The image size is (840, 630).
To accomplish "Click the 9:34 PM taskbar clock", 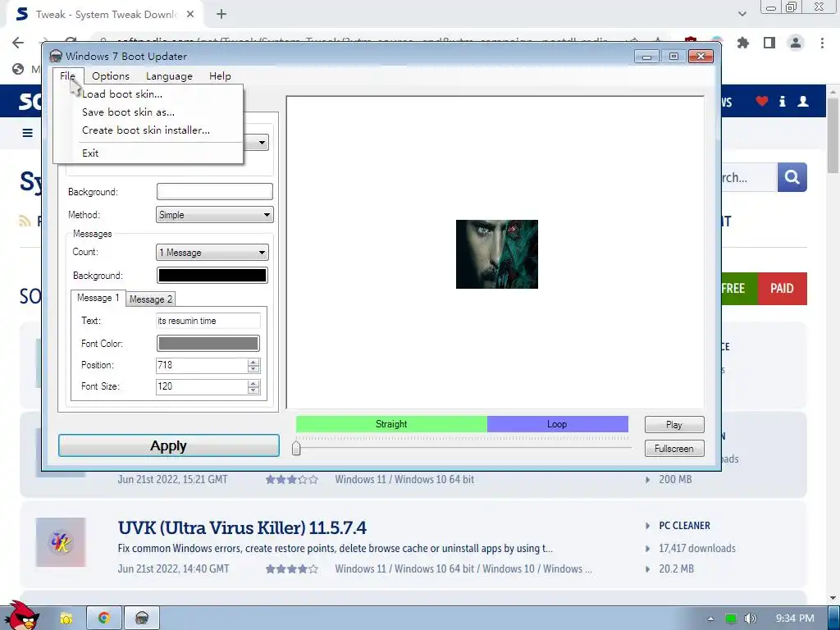I will pyautogui.click(x=795, y=619).
